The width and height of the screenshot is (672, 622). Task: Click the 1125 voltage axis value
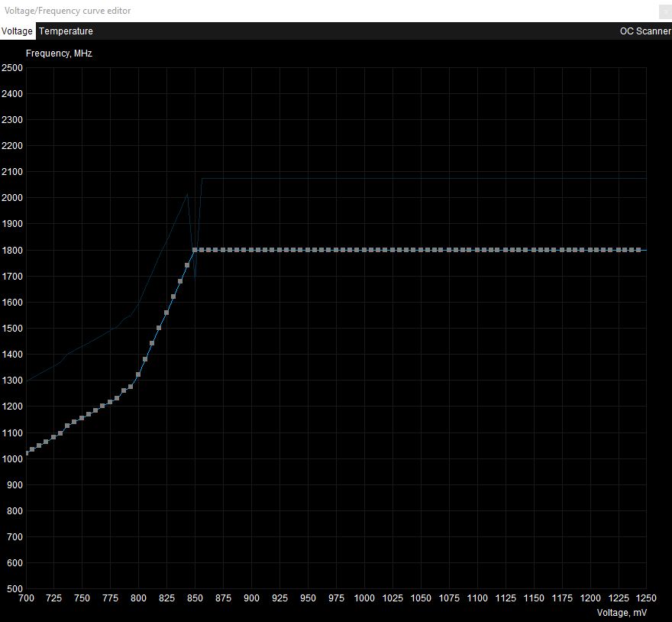[x=506, y=598]
